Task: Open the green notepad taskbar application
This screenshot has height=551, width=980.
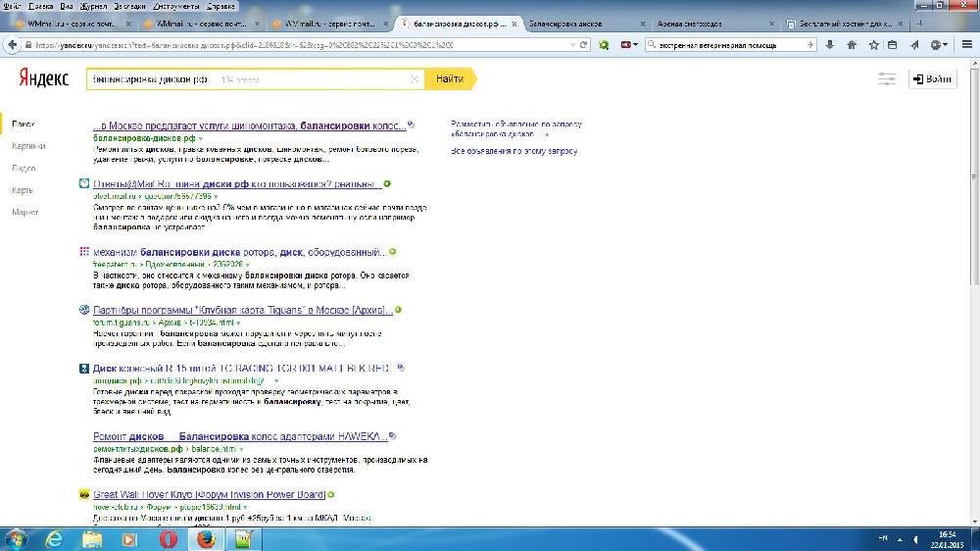Action: (x=243, y=539)
